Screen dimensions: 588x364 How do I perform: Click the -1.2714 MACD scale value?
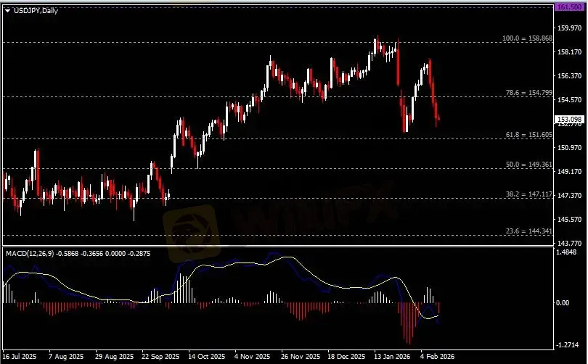click(568, 345)
